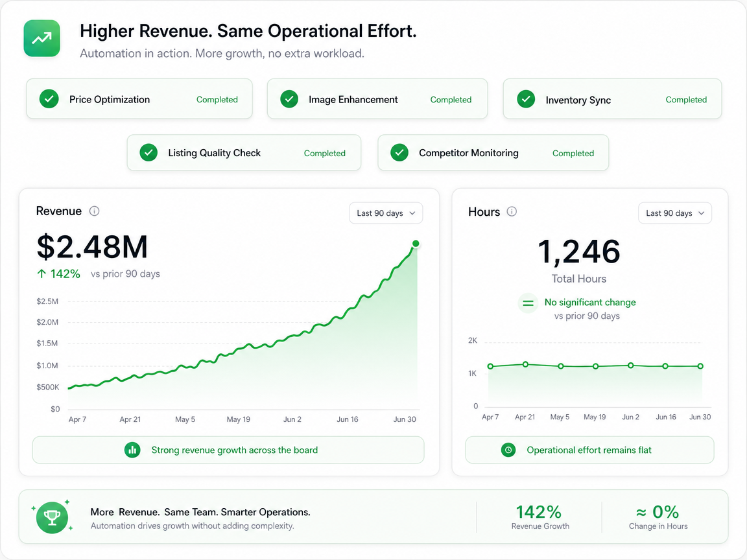Click the Listing Quality Check checkmark icon
This screenshot has height=560, width=747.
(148, 153)
